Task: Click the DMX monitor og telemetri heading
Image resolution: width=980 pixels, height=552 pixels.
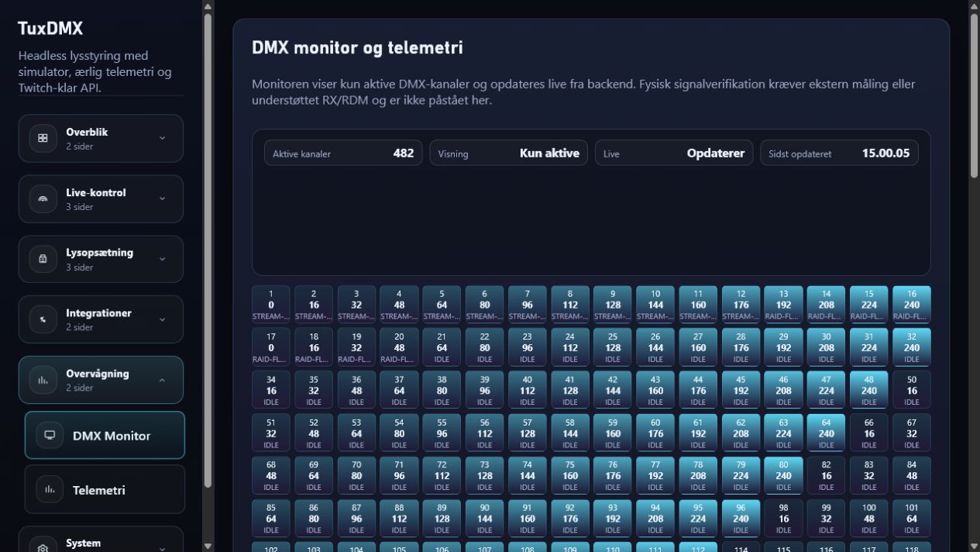Action: coord(357,48)
